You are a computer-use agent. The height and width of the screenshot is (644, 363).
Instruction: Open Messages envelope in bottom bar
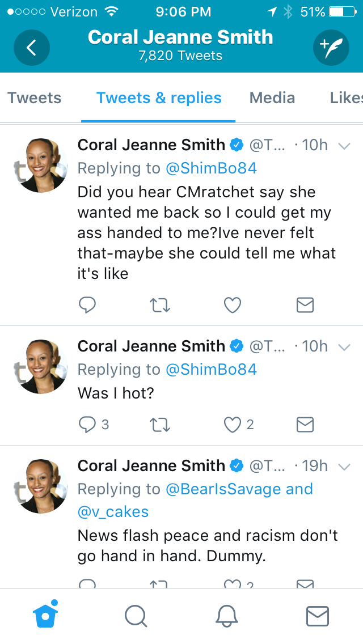pos(318,616)
